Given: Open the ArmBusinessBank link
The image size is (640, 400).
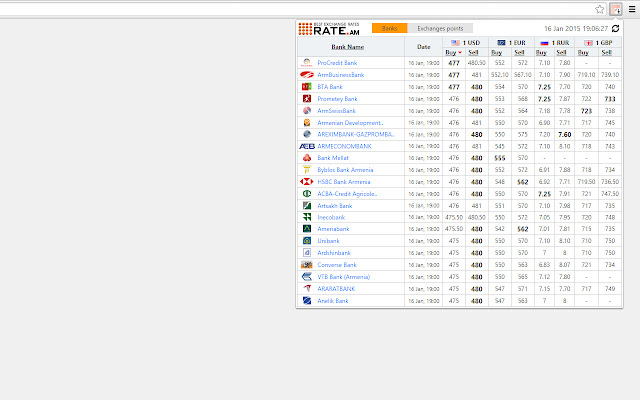Looking at the screenshot, I should pos(341,75).
